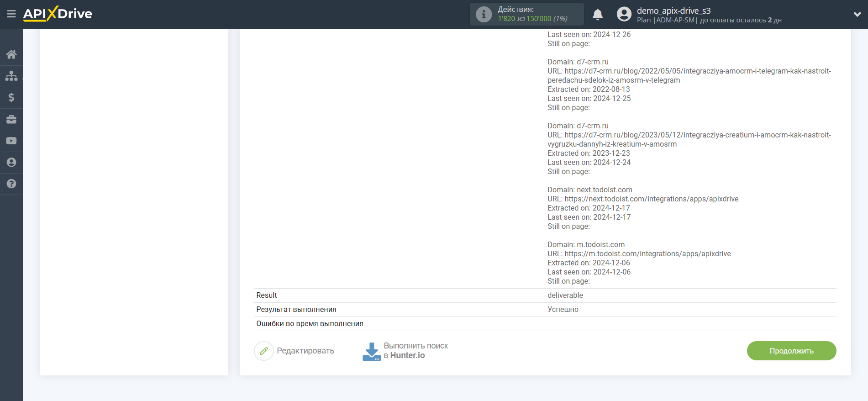Click the 'Domain: m.todoist.com' line
The width and height of the screenshot is (868, 401).
[x=586, y=244]
